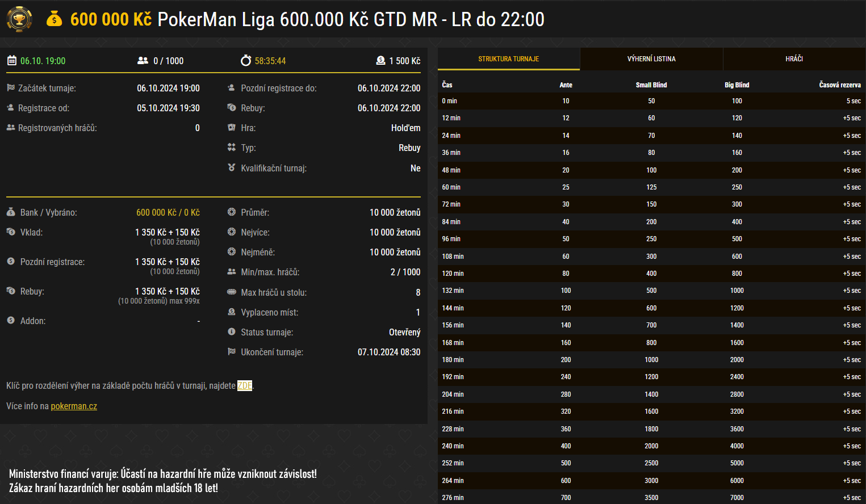Select the 12 min blind level

tap(651, 118)
